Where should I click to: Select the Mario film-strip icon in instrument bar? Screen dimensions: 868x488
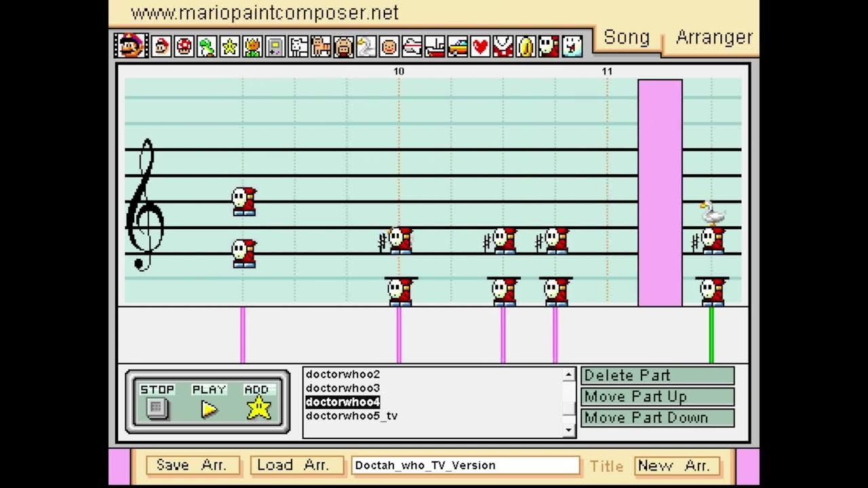point(130,46)
